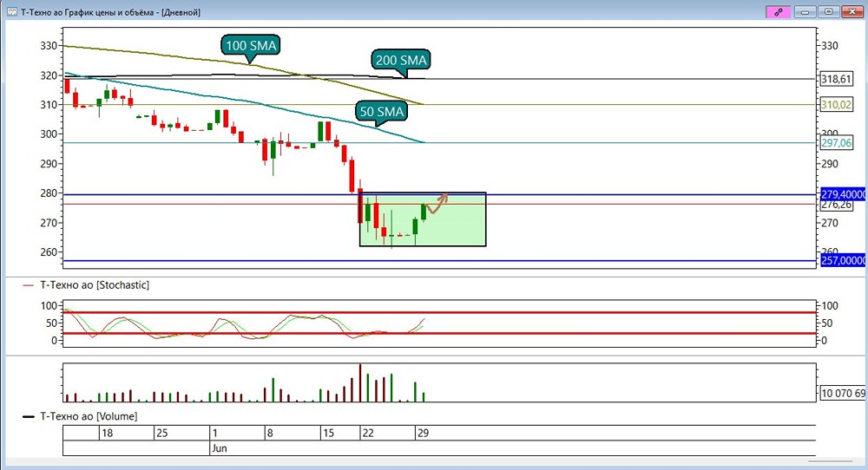The image size is (868, 470).
Task: Click the 297,06 price label on the right axis
Action: click(x=836, y=143)
